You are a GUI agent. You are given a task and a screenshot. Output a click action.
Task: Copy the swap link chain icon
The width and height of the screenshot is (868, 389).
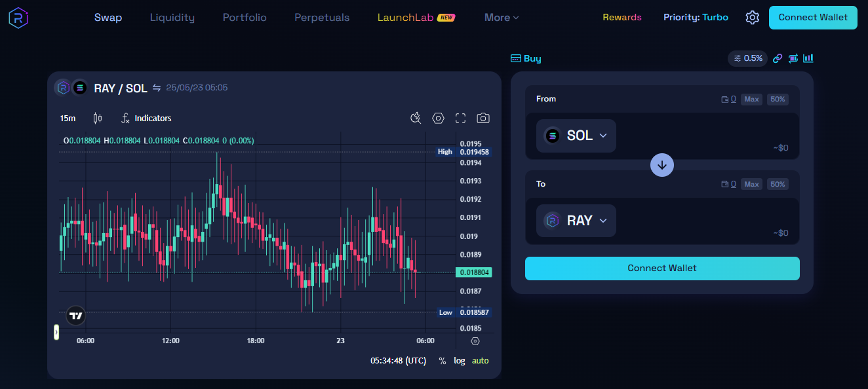click(778, 58)
